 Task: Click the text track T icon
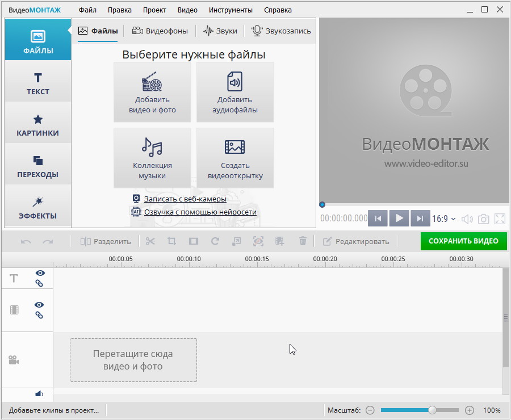pyautogui.click(x=14, y=278)
